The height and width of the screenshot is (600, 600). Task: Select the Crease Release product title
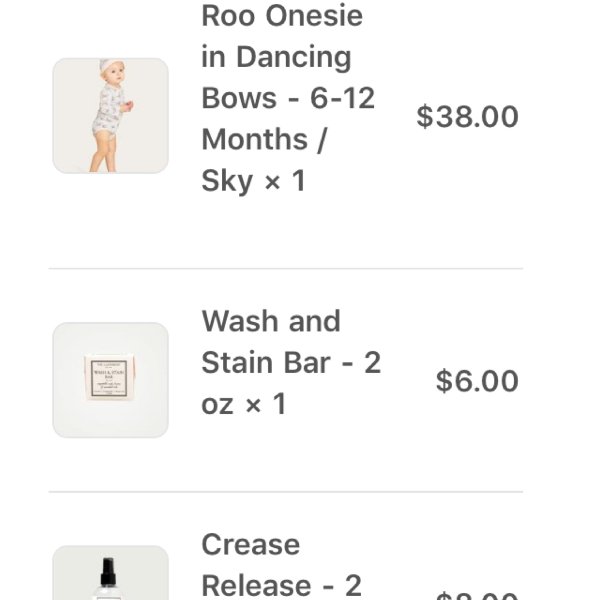[x=281, y=566]
